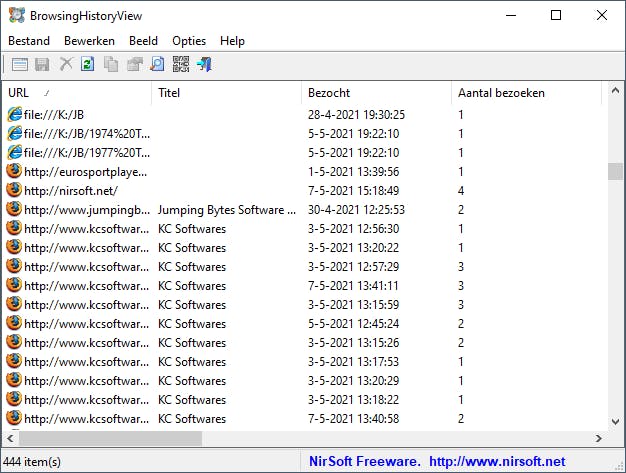Screen dimensions: 626x473
Task: Refresh the browsing history list
Action: (88, 65)
